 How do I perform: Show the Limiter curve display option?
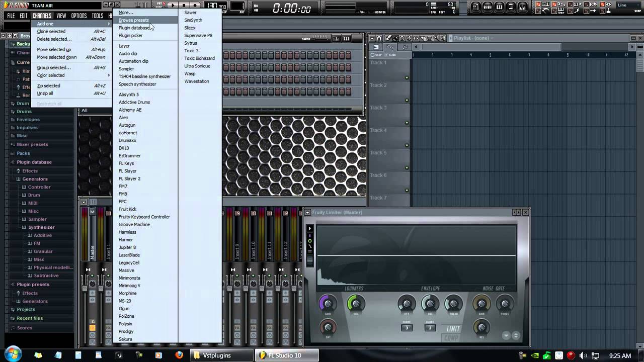pos(310,246)
